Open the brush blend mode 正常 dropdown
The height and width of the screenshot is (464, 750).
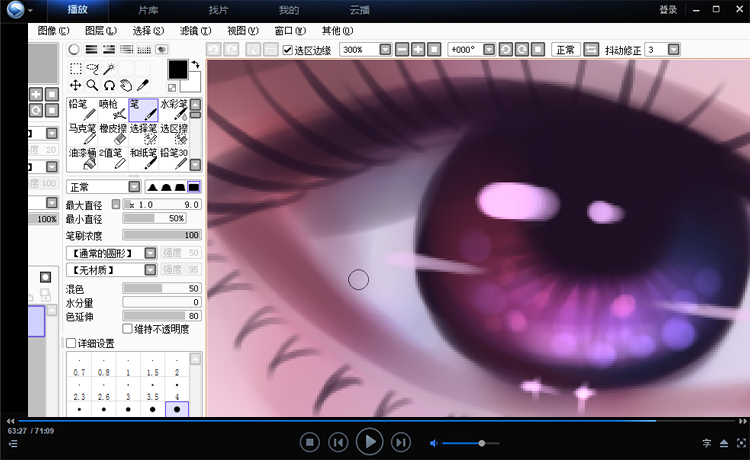click(134, 187)
